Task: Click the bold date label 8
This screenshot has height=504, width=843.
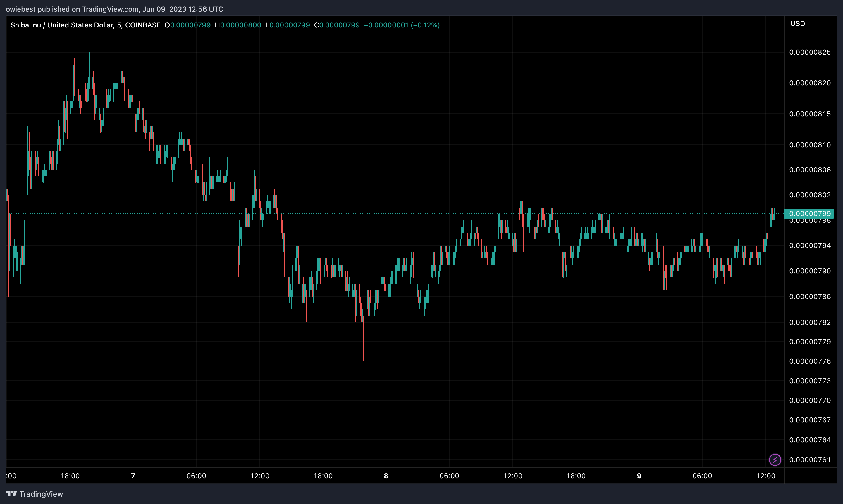Action: coord(386,476)
